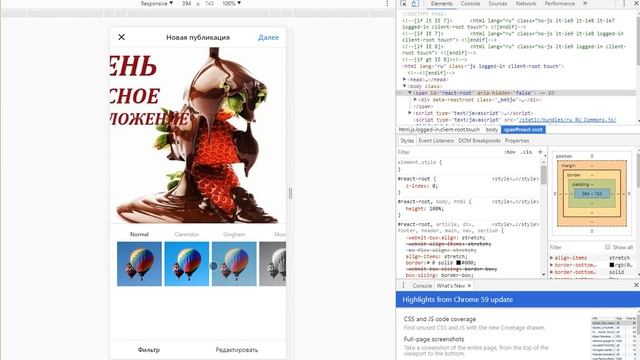The height and width of the screenshot is (360, 640).
Task: Click the computed border-bottom color swatch
Action: pos(612,265)
